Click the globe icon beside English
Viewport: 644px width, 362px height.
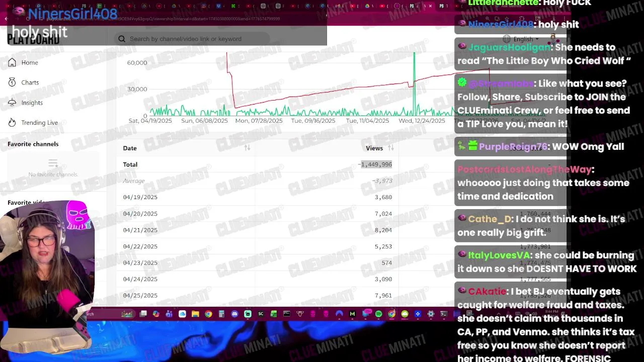click(x=507, y=39)
